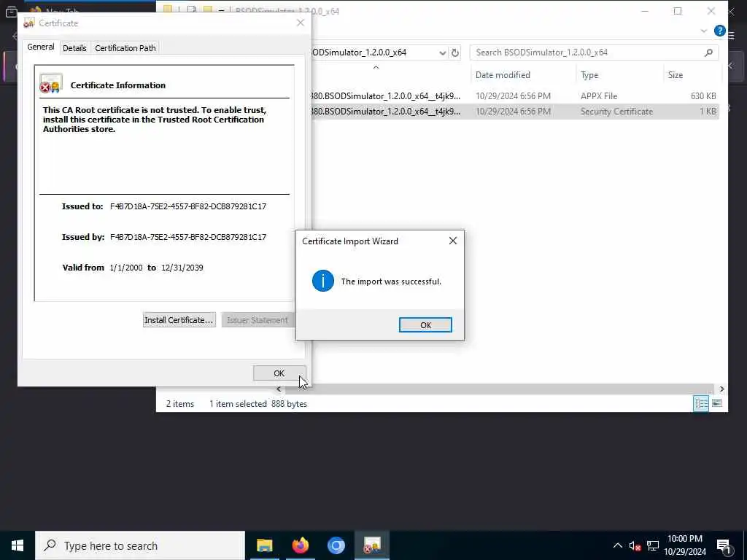Open the Certification Path tab
The height and width of the screenshot is (560, 747).
click(125, 48)
